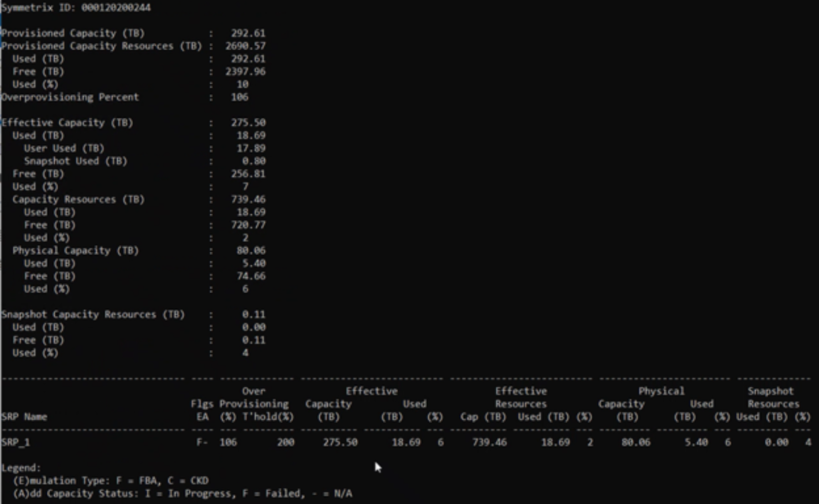
Task: Select 0.11 on the Snapshot Capacity Resources line
Action: pyautogui.click(x=254, y=315)
